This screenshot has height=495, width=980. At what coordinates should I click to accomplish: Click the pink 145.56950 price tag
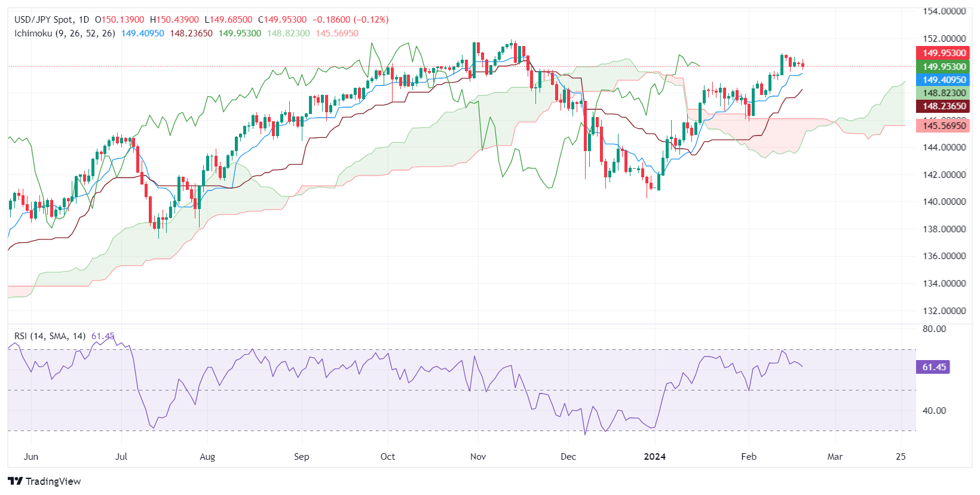click(x=943, y=125)
